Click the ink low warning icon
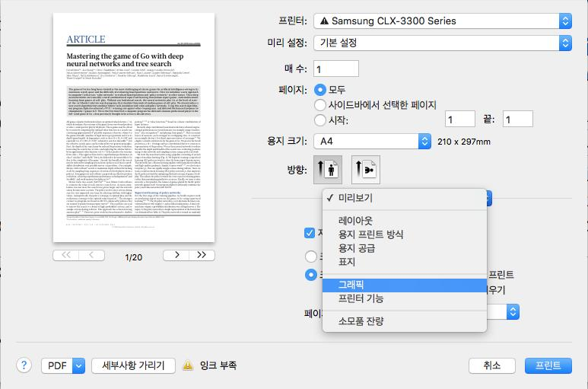This screenshot has width=588, height=389. (x=188, y=365)
